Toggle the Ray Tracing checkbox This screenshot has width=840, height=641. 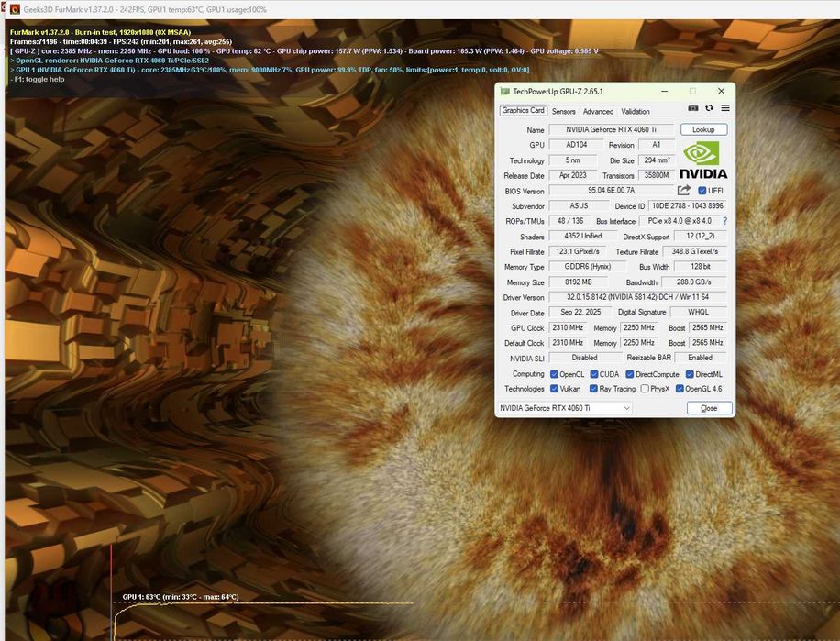coord(593,389)
